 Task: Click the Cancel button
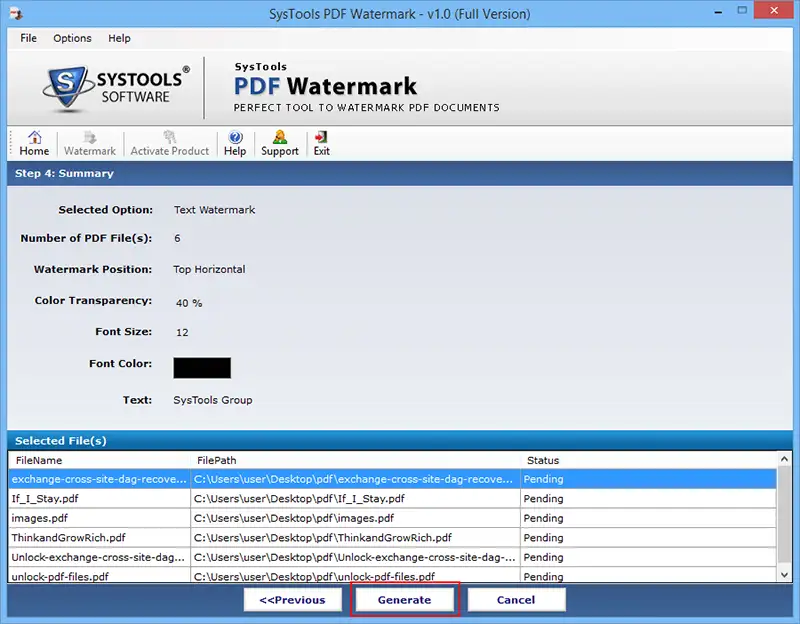[516, 600]
